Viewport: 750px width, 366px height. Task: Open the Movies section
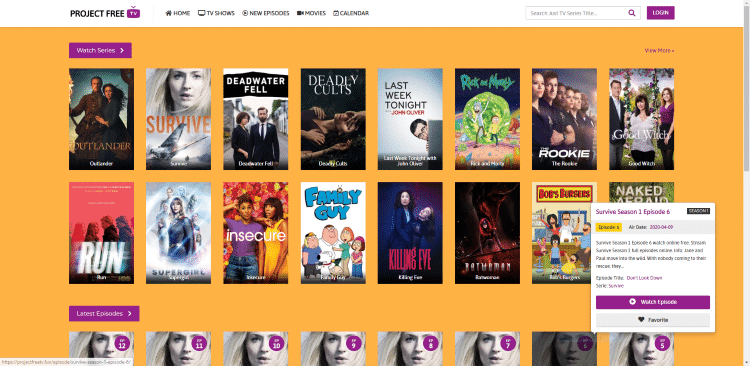311,13
